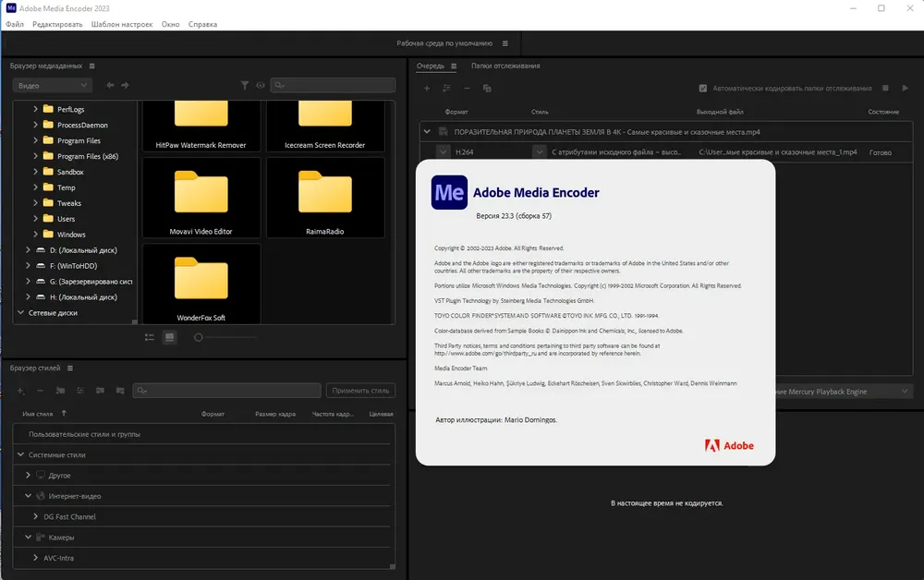Open the workspace hamburger menu icon
Viewport: 924px width, 580px height.
pyautogui.click(x=505, y=43)
